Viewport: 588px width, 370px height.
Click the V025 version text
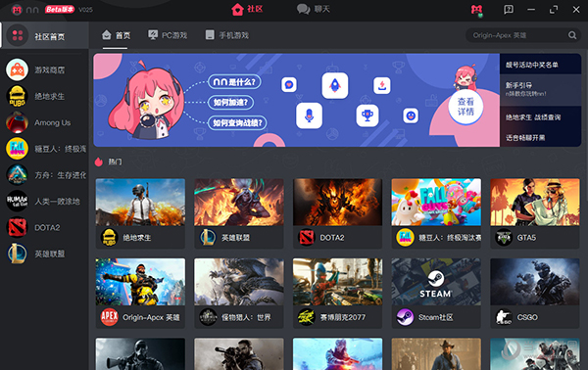pyautogui.click(x=85, y=10)
